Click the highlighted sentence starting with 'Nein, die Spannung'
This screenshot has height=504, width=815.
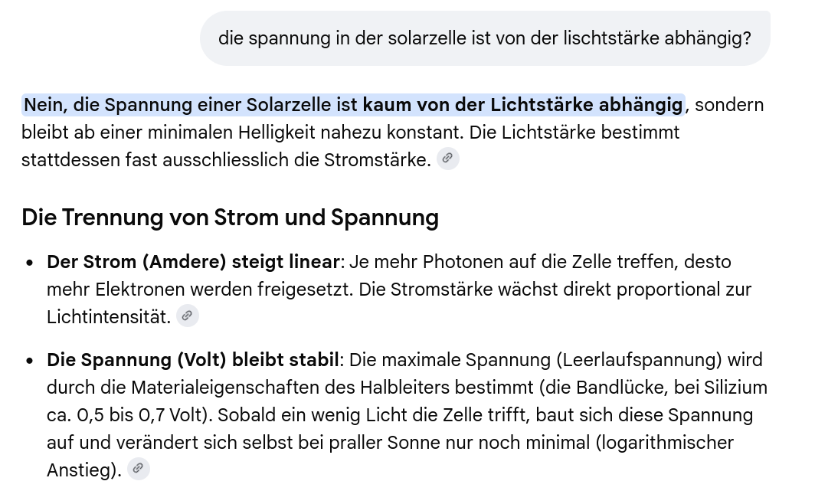[353, 105]
